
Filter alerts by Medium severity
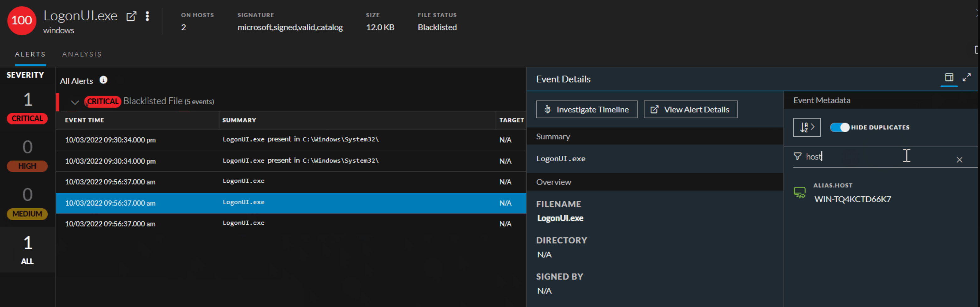(27, 214)
